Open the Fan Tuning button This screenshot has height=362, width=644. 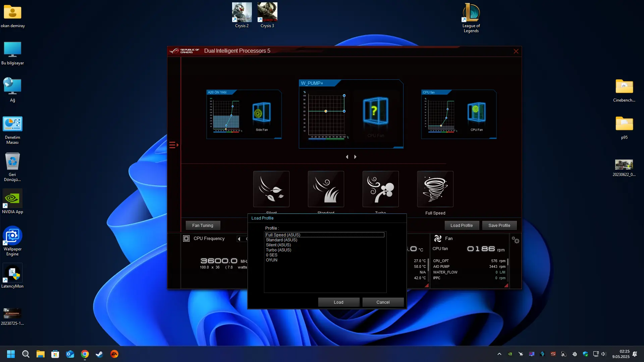click(203, 225)
